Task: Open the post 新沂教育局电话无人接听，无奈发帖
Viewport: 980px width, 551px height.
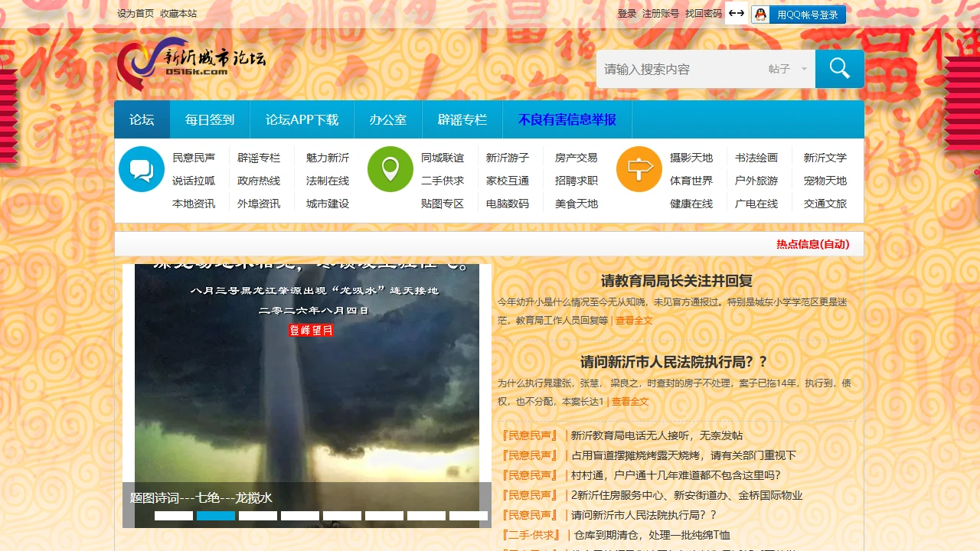Action: [657, 435]
